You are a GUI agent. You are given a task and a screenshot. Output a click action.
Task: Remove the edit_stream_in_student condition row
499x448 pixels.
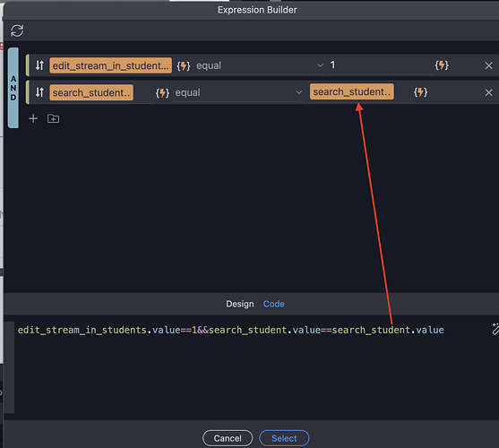click(x=488, y=66)
